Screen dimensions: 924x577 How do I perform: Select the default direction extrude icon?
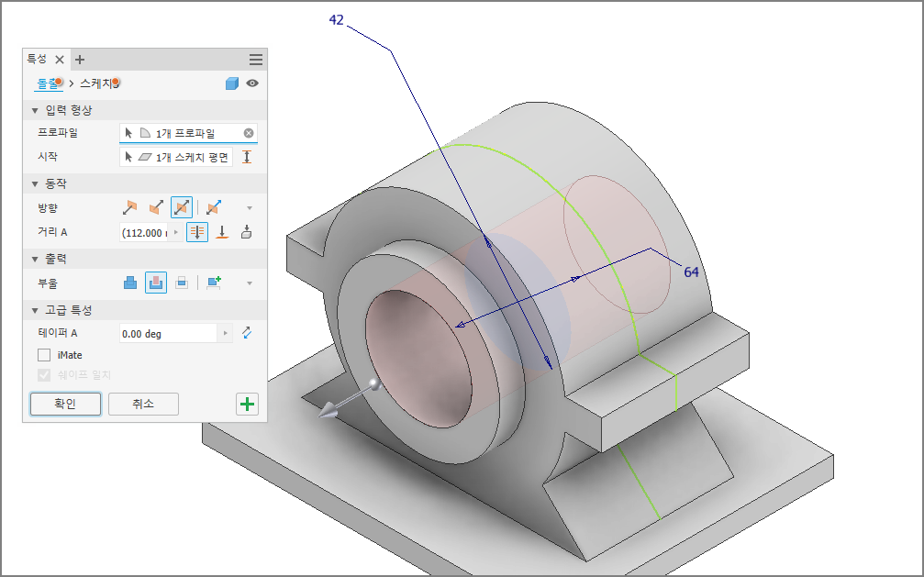[x=129, y=207]
